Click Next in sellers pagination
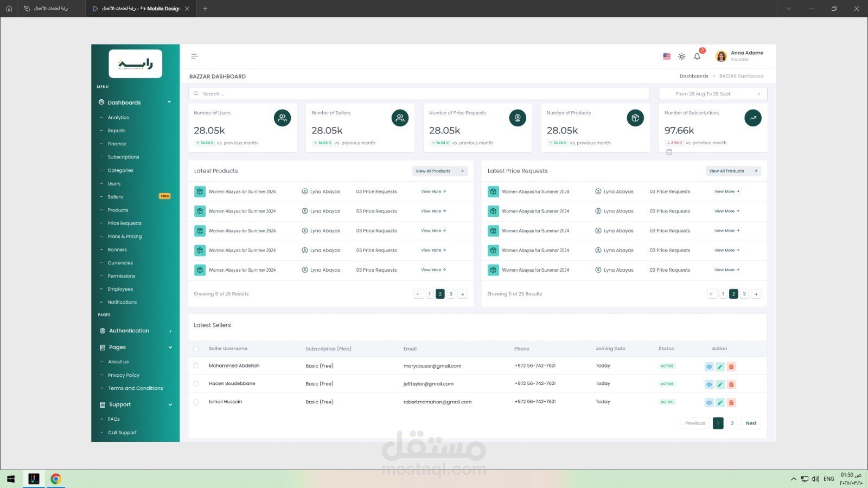The image size is (868, 488). point(751,423)
